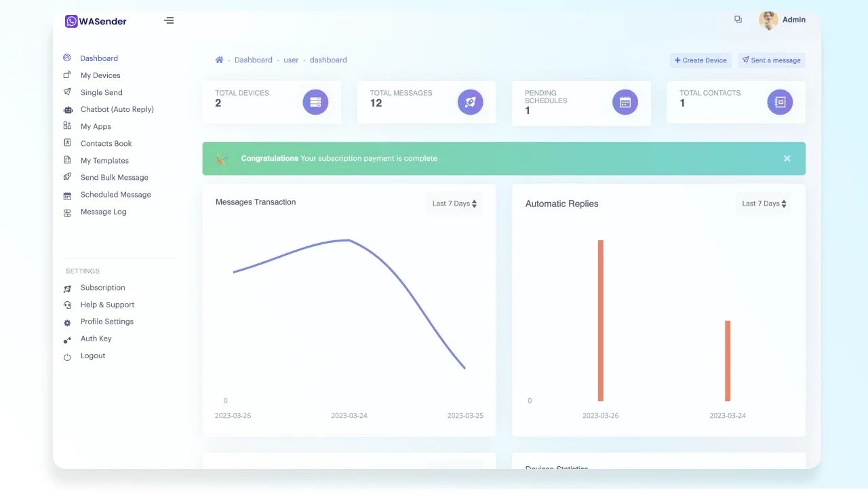
Task: Click the Total Devices server icon
Action: tap(315, 102)
